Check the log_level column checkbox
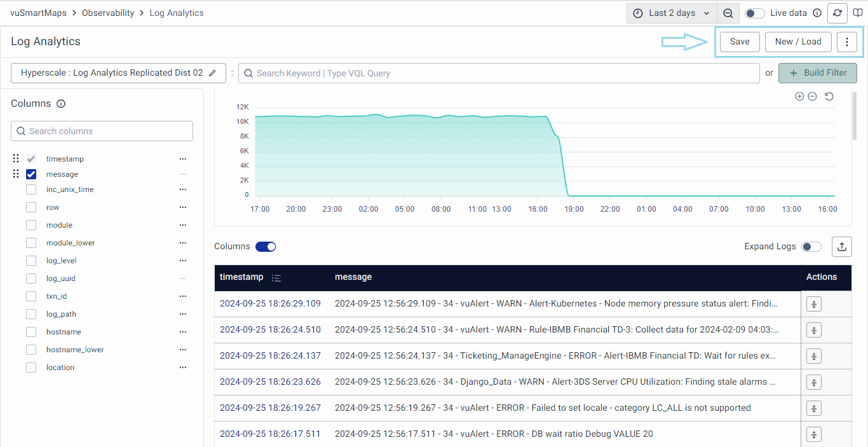The height and width of the screenshot is (447, 868). tap(31, 261)
